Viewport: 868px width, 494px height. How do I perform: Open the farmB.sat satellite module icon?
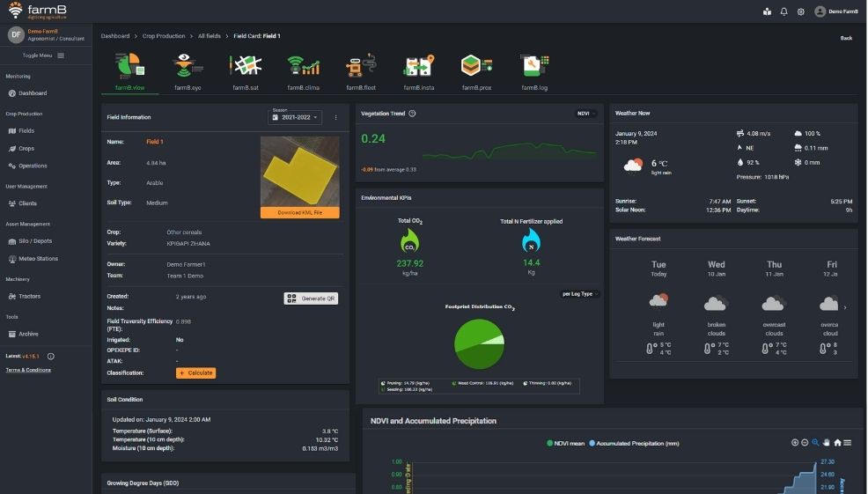tap(246, 65)
